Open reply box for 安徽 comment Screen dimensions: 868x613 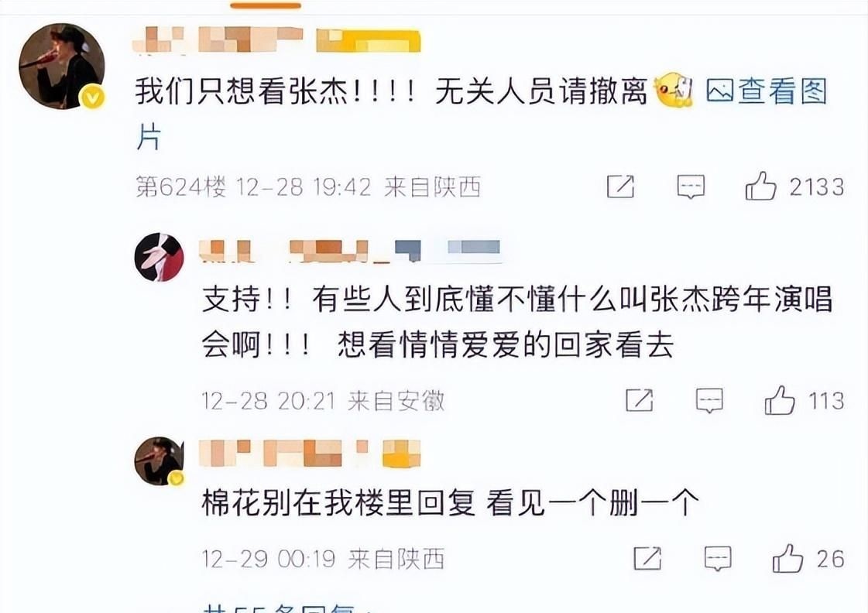pos(709,401)
